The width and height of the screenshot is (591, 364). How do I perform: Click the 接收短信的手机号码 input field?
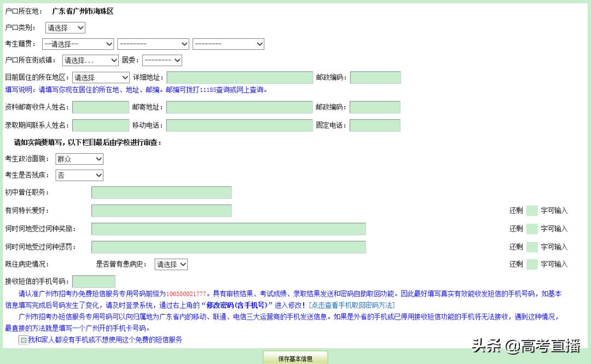[x=94, y=281]
